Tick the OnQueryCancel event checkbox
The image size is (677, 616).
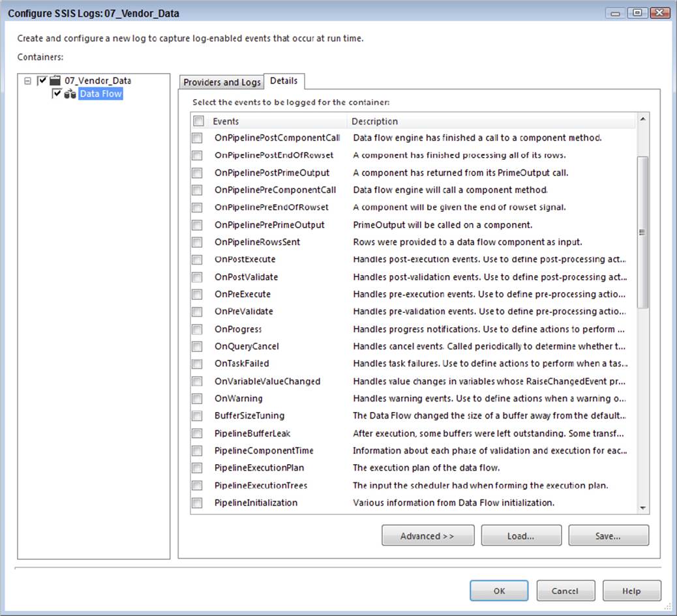pyautogui.click(x=198, y=347)
